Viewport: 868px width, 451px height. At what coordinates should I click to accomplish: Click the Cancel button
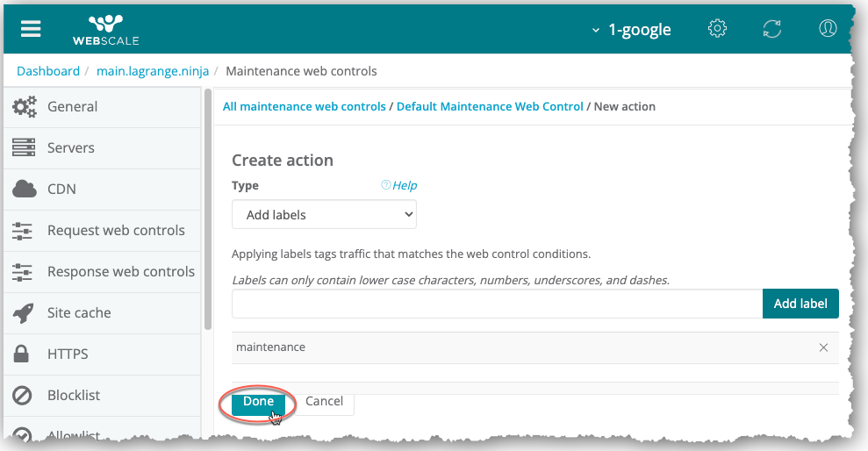coord(324,401)
